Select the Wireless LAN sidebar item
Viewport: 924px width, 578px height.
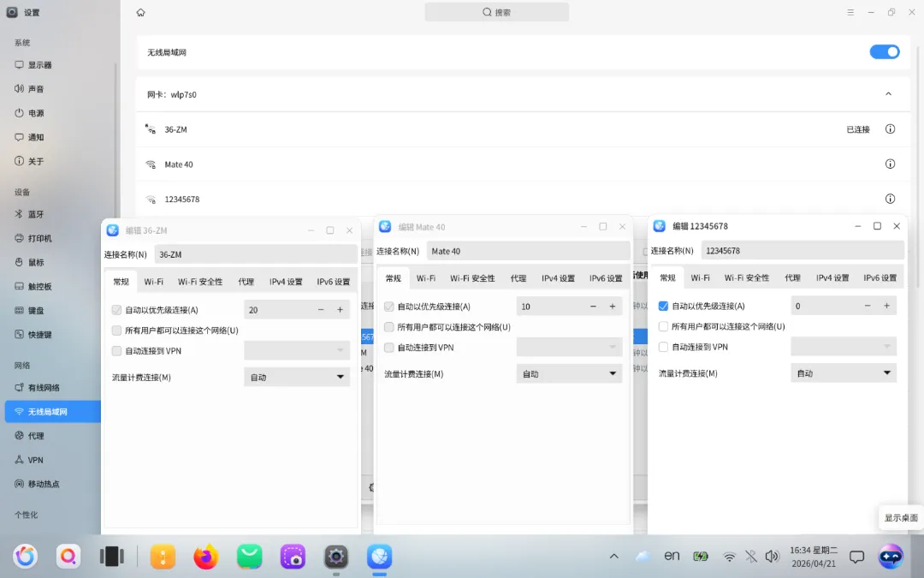pos(53,412)
